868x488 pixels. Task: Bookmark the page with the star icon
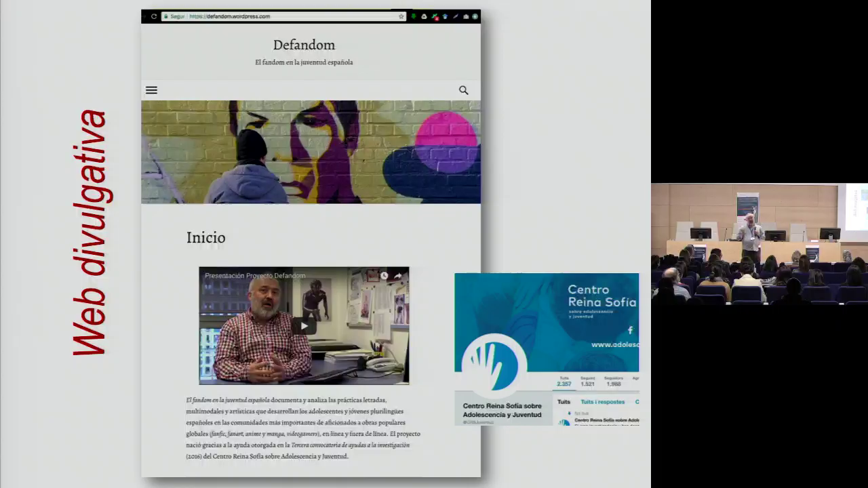pos(401,16)
